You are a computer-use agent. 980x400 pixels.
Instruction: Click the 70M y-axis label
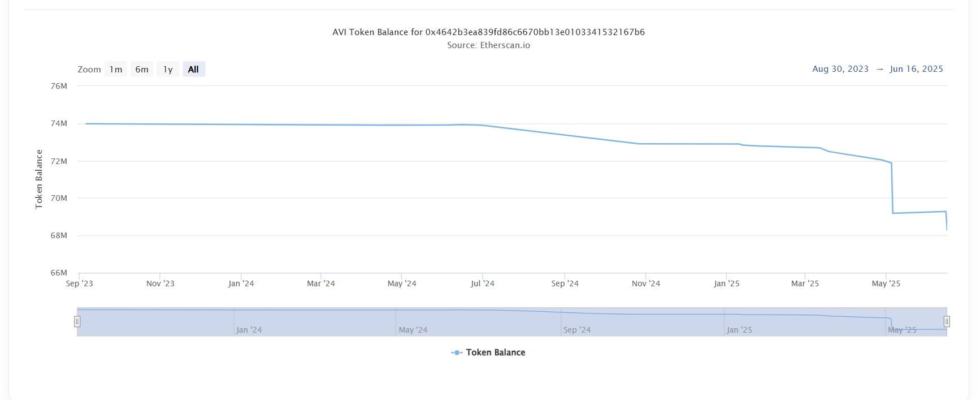click(59, 198)
